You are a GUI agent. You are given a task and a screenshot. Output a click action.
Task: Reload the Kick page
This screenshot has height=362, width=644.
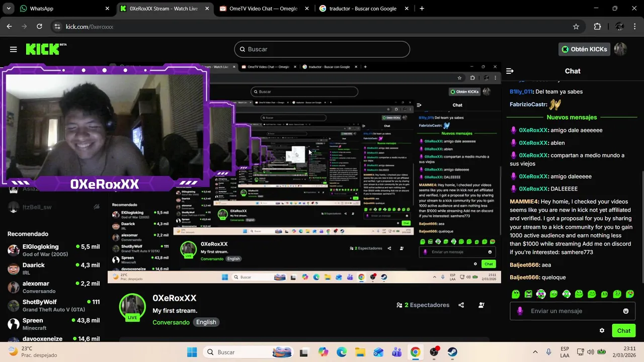(x=39, y=27)
